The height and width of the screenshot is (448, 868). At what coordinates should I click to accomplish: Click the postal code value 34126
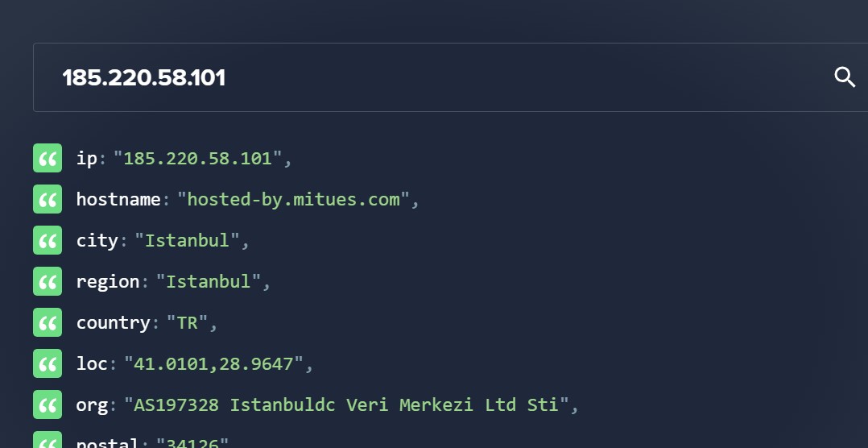tap(192, 442)
